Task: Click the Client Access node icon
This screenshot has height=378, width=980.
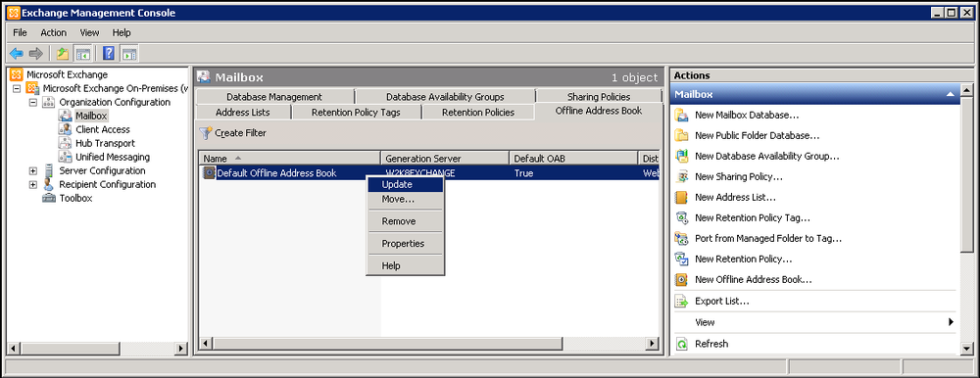Action: click(65, 129)
